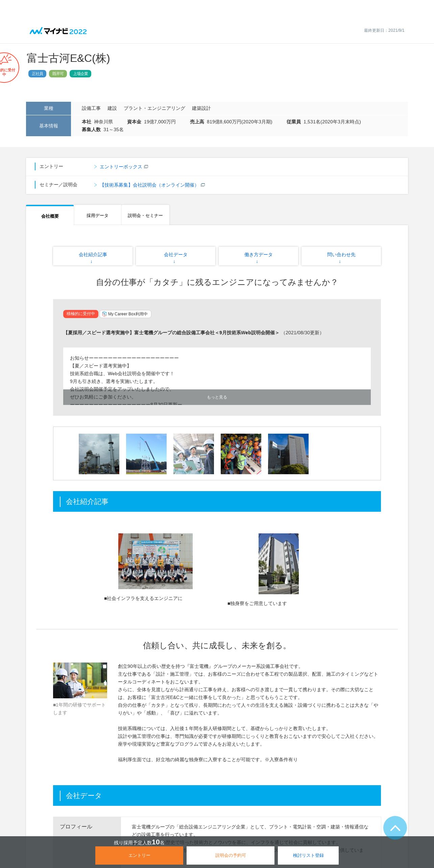
Task: Expand the notice with もっと見る
Action: coord(217,397)
